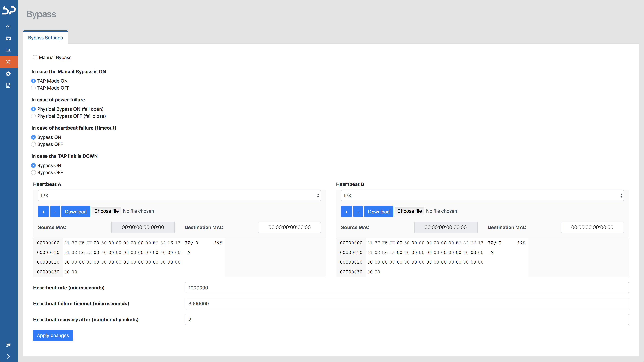This screenshot has width=644, height=362.
Task: Enable the Manual Bypass checkbox
Action: [35, 57]
